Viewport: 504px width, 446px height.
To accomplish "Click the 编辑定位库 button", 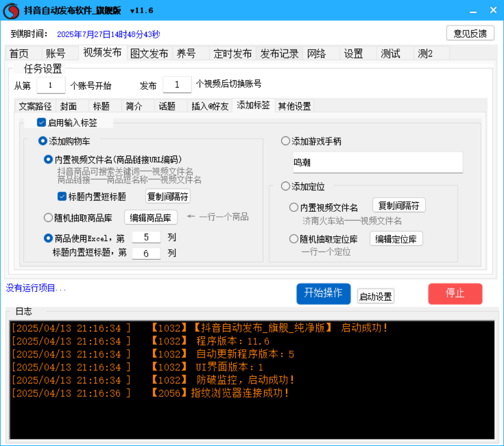I will [396, 239].
